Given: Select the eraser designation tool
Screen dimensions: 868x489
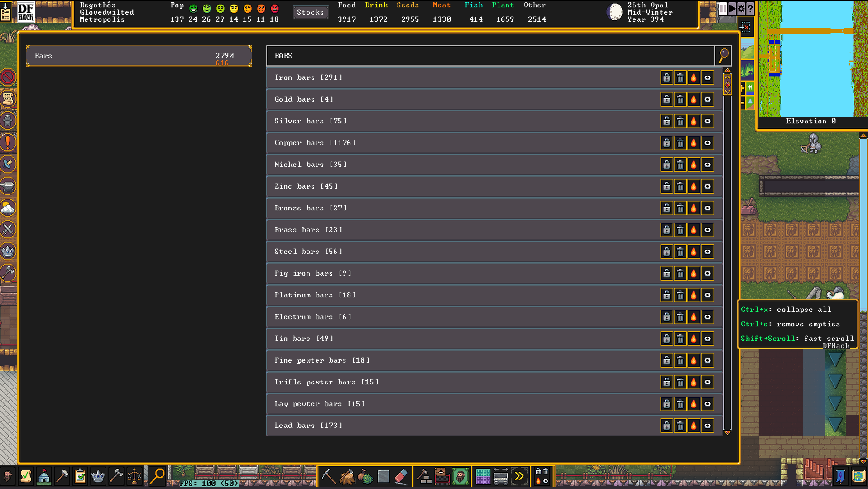Looking at the screenshot, I should [x=402, y=476].
